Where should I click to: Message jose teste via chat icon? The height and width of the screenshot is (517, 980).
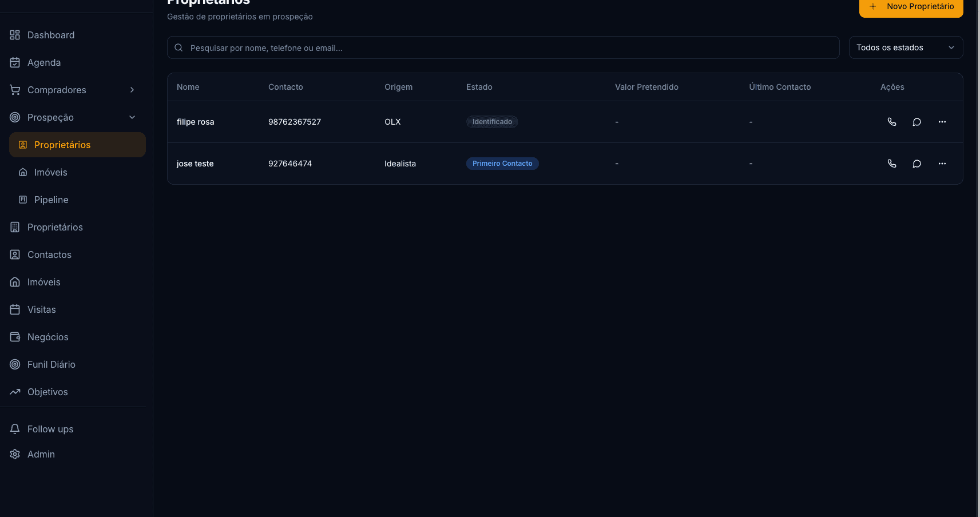pyautogui.click(x=917, y=164)
